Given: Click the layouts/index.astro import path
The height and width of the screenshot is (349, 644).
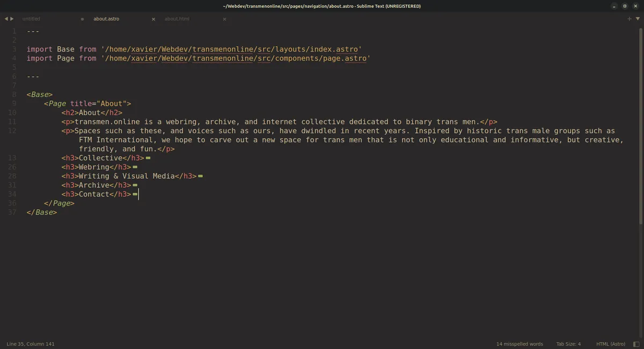Looking at the screenshot, I should (x=231, y=49).
